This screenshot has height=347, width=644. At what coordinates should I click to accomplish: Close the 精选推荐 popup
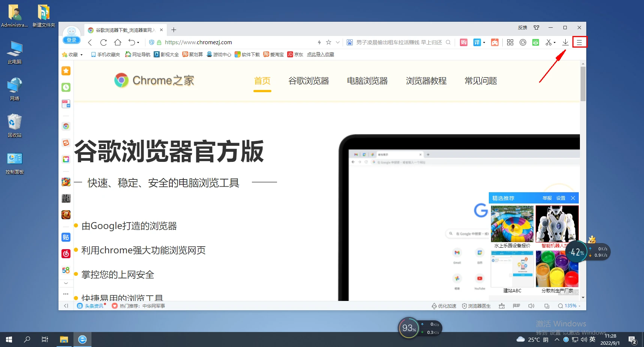573,198
